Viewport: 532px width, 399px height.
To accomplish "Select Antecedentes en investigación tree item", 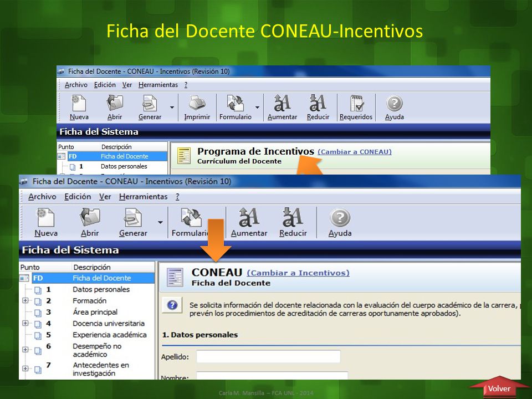I will [101, 369].
